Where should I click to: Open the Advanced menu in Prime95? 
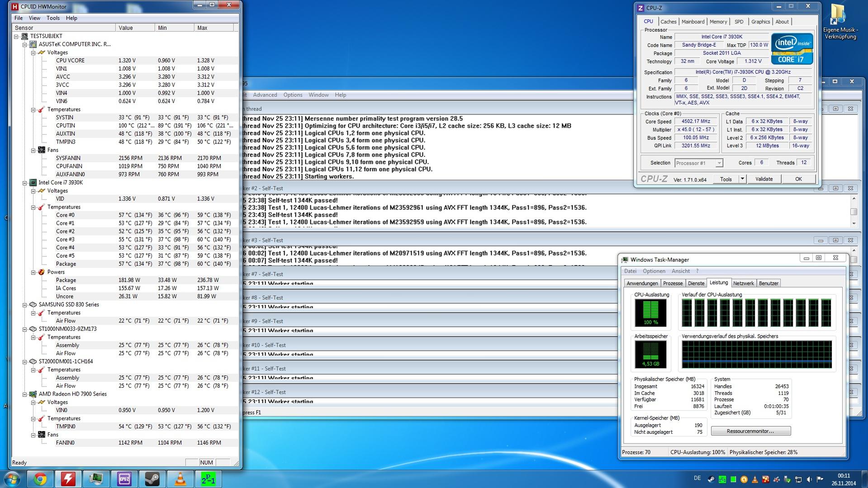coord(265,95)
